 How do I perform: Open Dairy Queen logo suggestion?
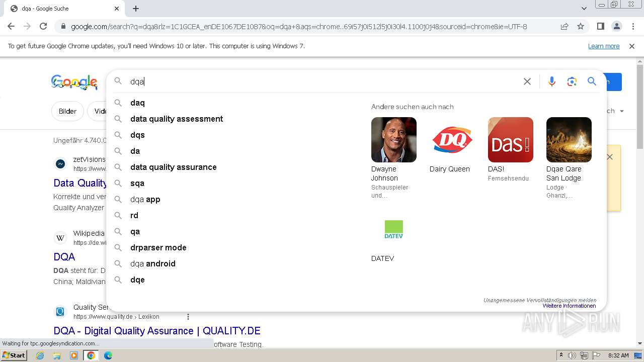click(452, 140)
